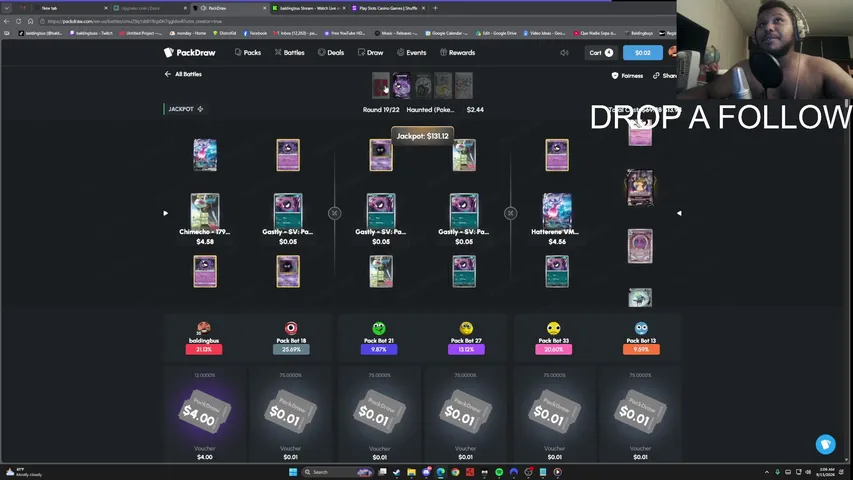Click the $4.00 voucher ticket
The height and width of the screenshot is (480, 853).
[x=205, y=412]
